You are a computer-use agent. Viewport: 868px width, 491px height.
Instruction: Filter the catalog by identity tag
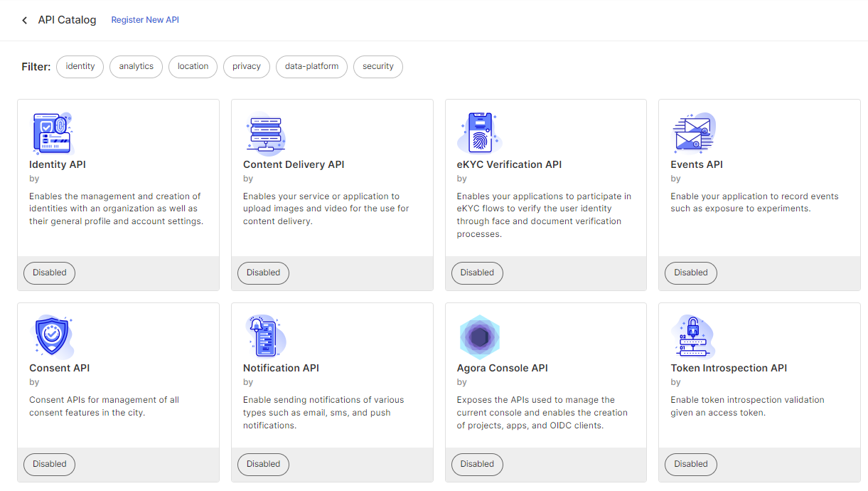point(80,66)
